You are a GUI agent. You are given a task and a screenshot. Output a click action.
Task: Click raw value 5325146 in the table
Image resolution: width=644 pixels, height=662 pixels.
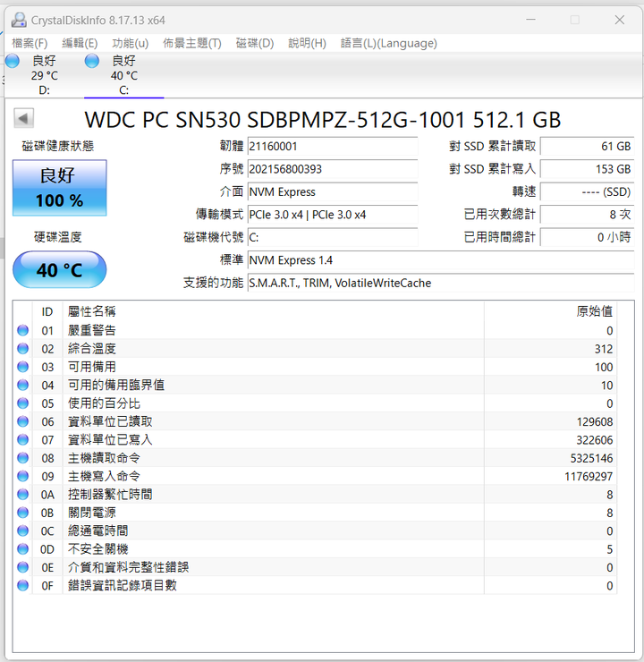coord(591,458)
